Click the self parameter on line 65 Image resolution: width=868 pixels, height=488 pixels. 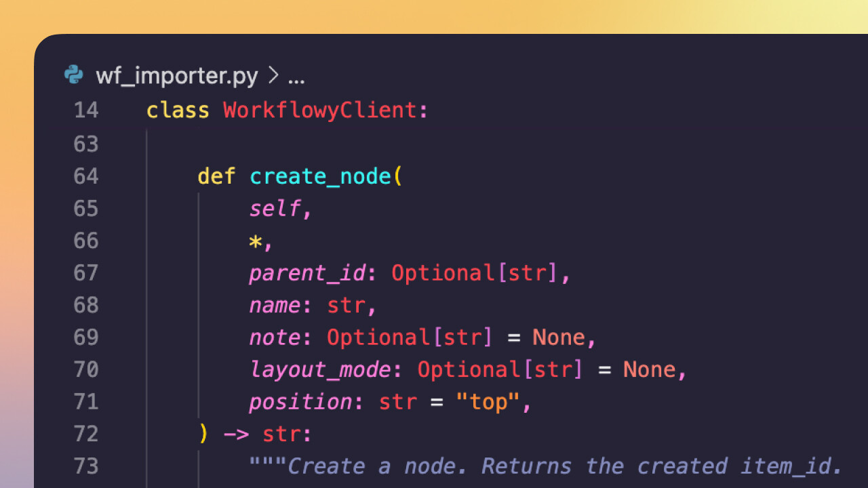[273, 208]
